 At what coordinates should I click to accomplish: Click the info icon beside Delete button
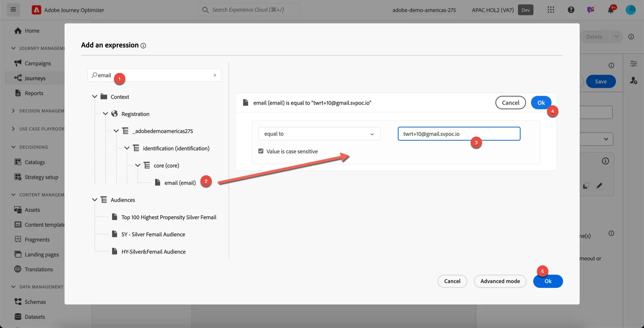pyautogui.click(x=631, y=36)
